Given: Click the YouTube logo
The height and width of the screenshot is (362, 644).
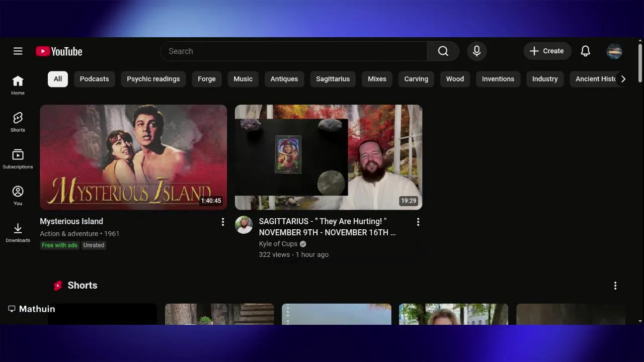Looking at the screenshot, I should (x=59, y=51).
